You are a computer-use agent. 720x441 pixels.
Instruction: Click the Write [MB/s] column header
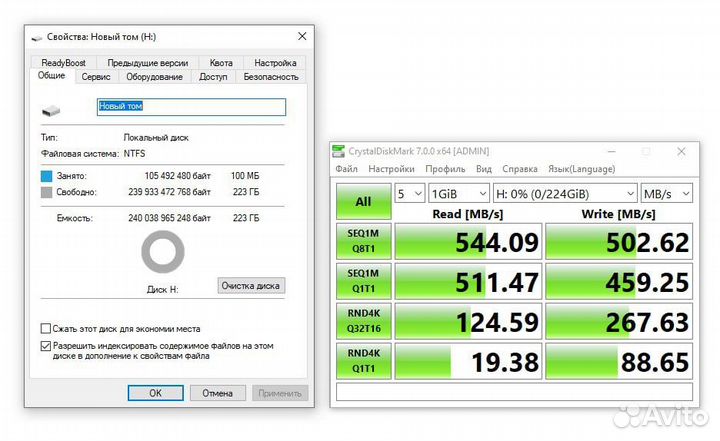(619, 214)
